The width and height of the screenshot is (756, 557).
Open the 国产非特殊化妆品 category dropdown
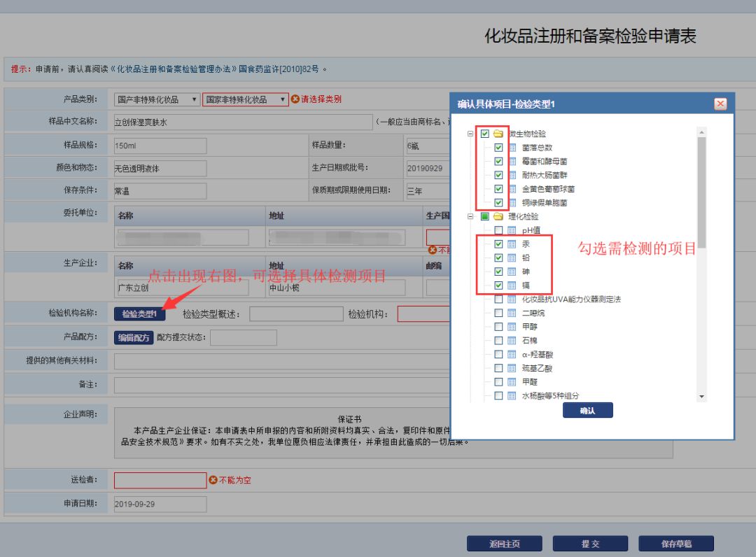[157, 99]
